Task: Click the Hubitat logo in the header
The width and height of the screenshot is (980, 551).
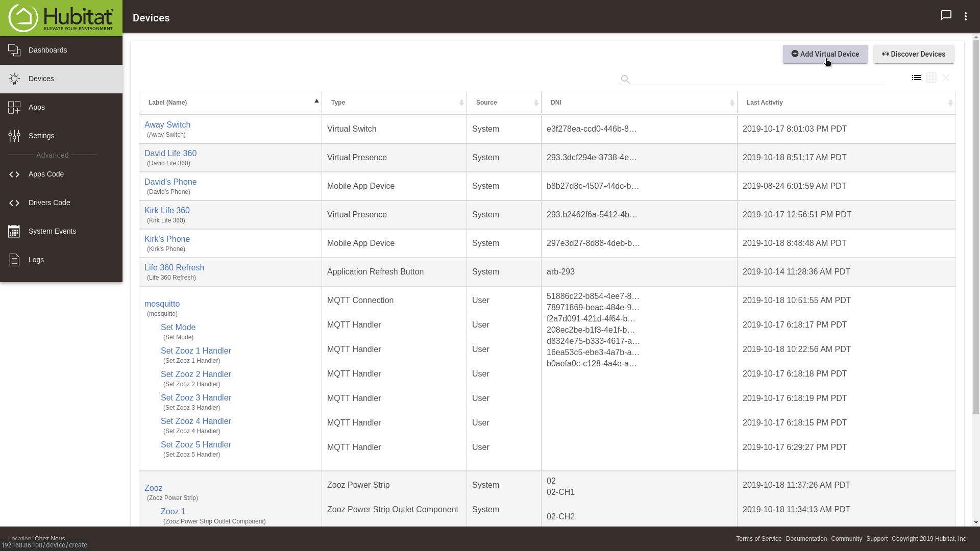Action: (x=61, y=18)
